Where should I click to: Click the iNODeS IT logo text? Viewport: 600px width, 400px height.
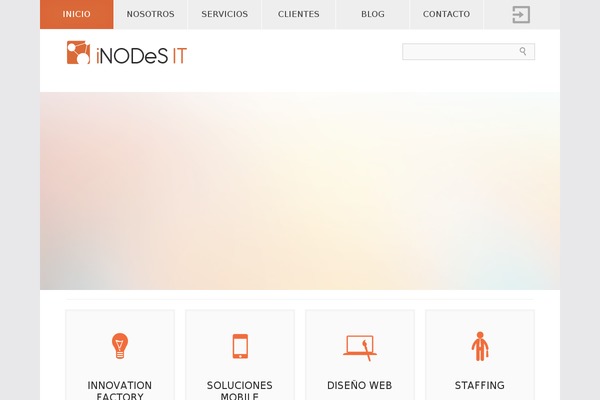pos(142,56)
